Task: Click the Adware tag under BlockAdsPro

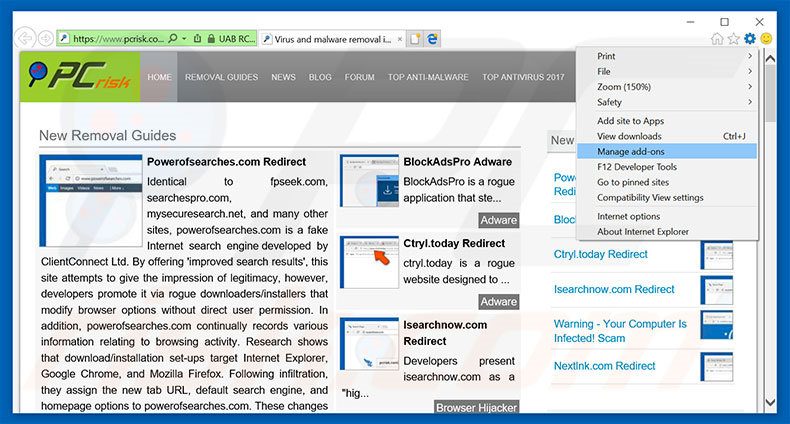Action: (x=498, y=220)
